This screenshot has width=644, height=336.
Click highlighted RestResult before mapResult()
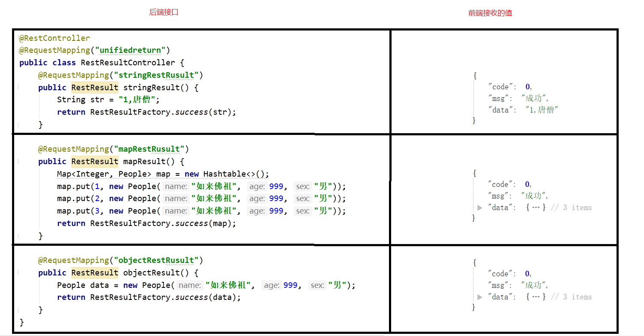(95, 162)
